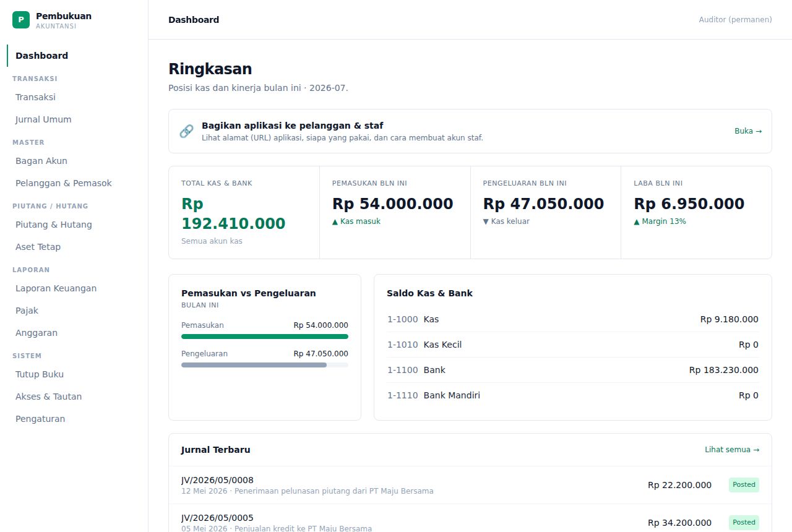Click the Pemasukan green progress bar
Image resolution: width=792 pixels, height=532 pixels.
click(x=265, y=337)
